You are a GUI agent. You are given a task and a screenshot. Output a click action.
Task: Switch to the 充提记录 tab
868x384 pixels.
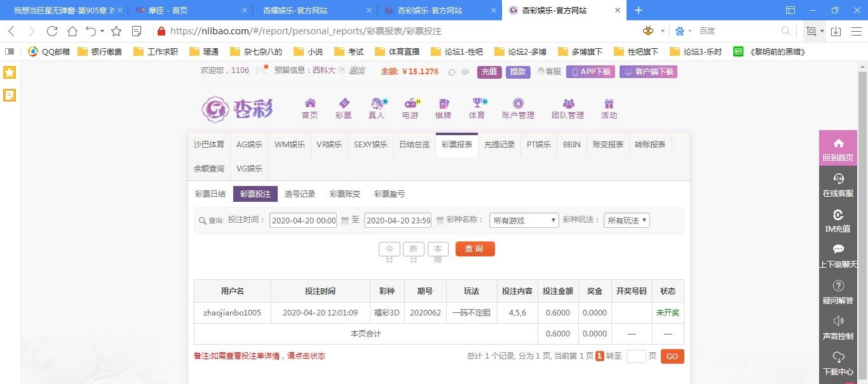(x=499, y=144)
